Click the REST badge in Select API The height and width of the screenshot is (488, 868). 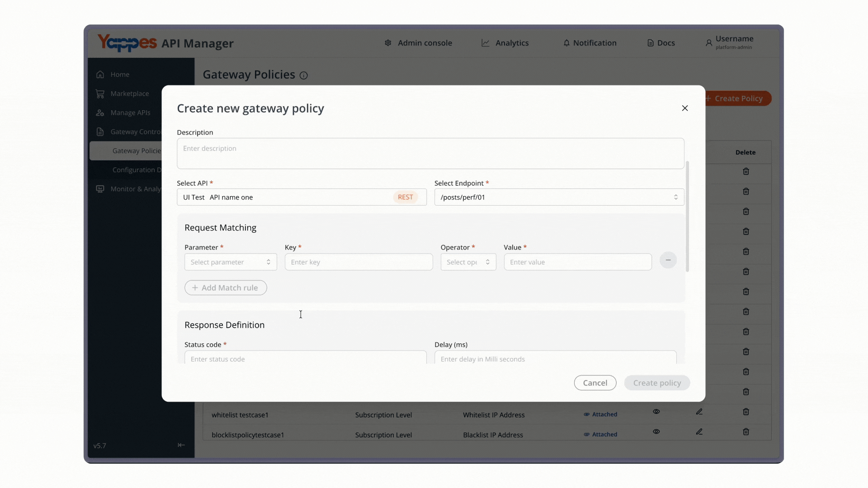point(405,197)
